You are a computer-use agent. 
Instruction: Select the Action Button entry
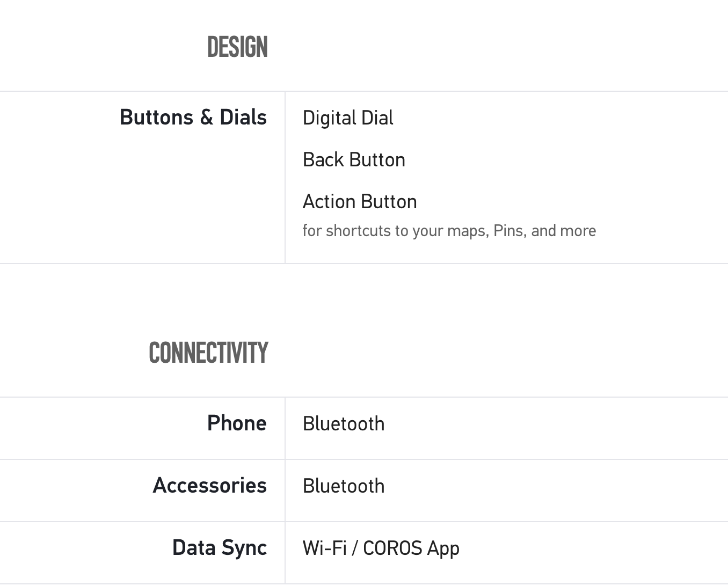click(360, 202)
